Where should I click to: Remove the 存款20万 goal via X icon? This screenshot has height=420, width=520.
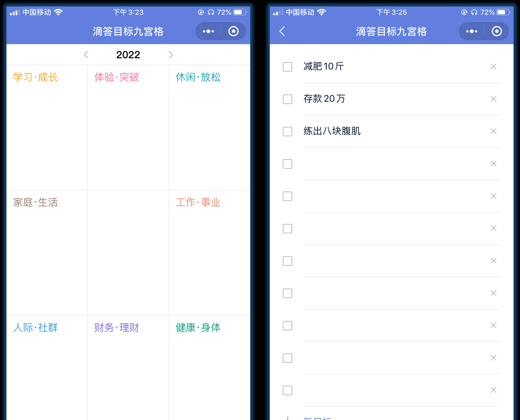click(493, 99)
